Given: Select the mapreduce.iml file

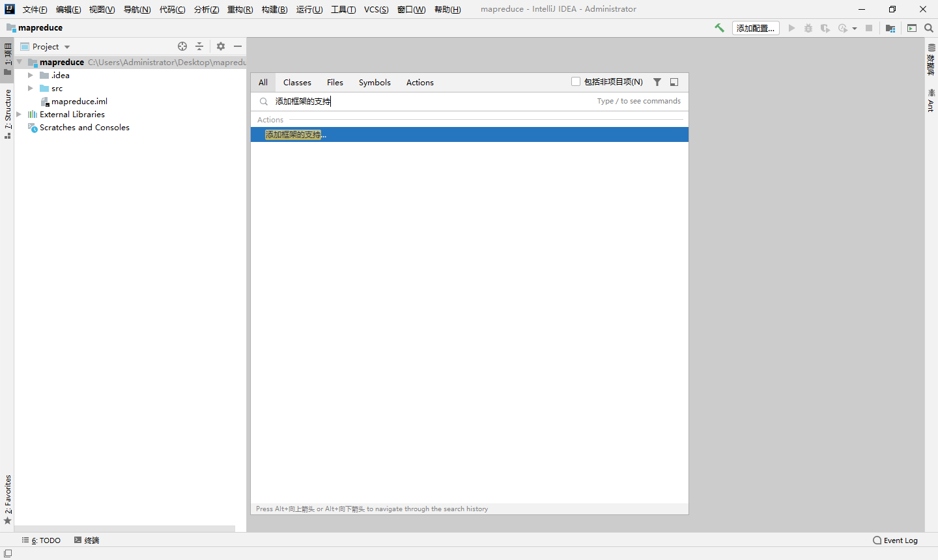Looking at the screenshot, I should [79, 101].
